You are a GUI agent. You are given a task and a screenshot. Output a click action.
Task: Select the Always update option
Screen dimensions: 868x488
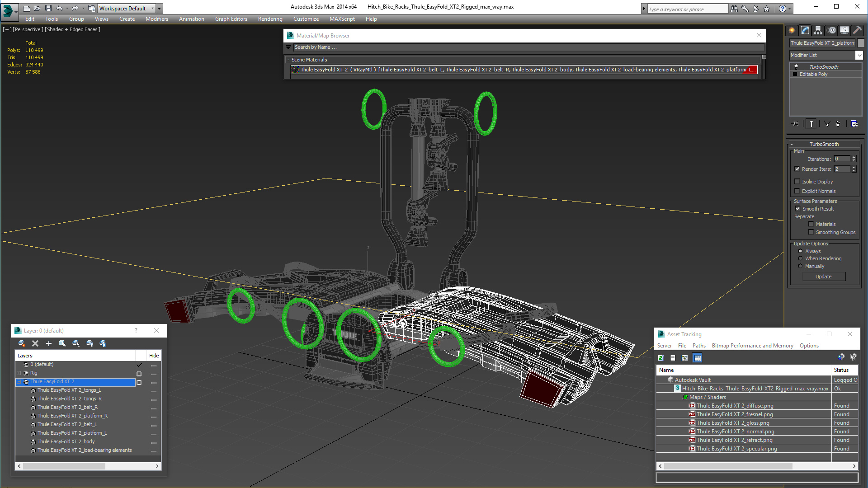point(801,251)
